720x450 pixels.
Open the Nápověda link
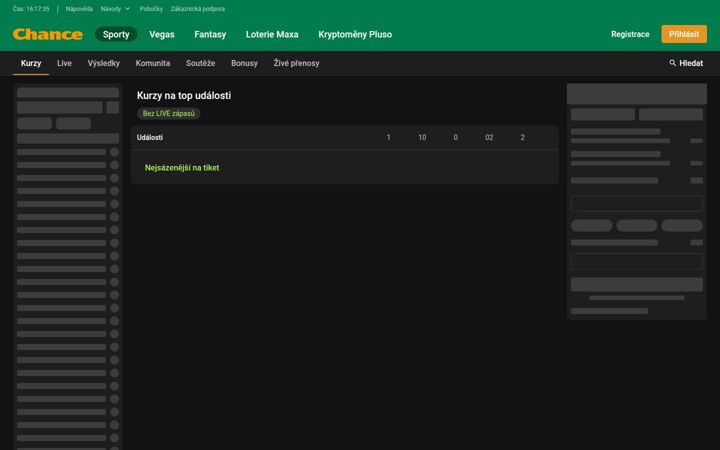coord(79,9)
